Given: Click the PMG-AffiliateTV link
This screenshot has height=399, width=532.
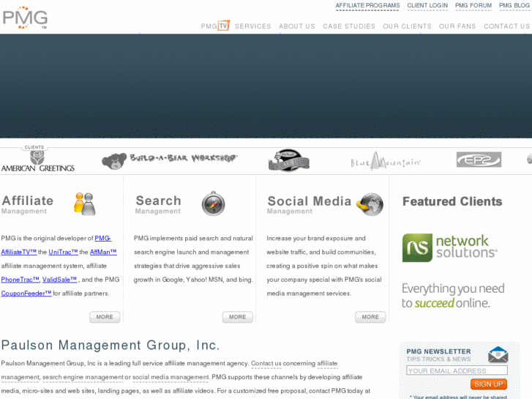Looking at the screenshot, I should pyautogui.click(x=19, y=252).
